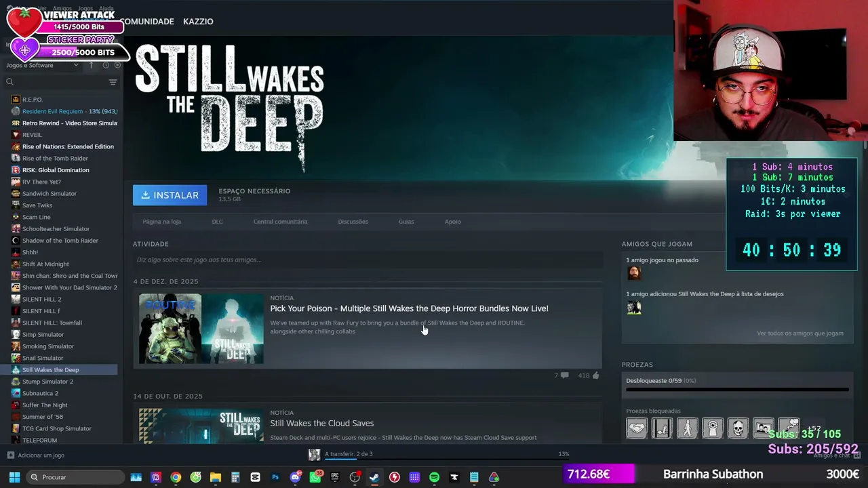Open the Pick Your Poison news thumbnail
Screen dimensions: 868x488
(201, 329)
